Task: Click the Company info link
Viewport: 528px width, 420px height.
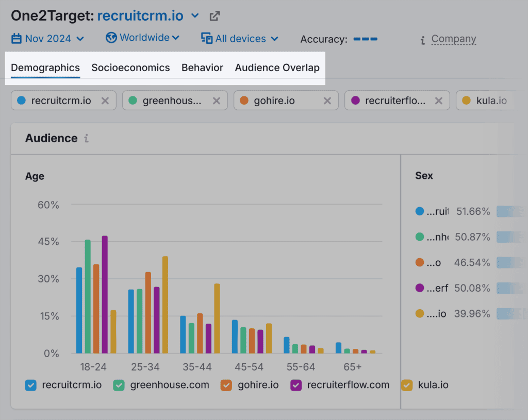Action: 453,39
